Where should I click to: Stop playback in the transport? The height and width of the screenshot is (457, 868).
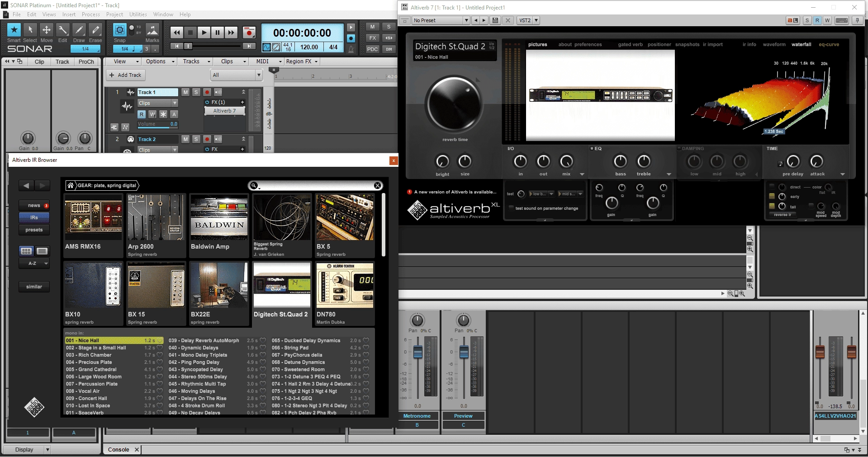190,33
